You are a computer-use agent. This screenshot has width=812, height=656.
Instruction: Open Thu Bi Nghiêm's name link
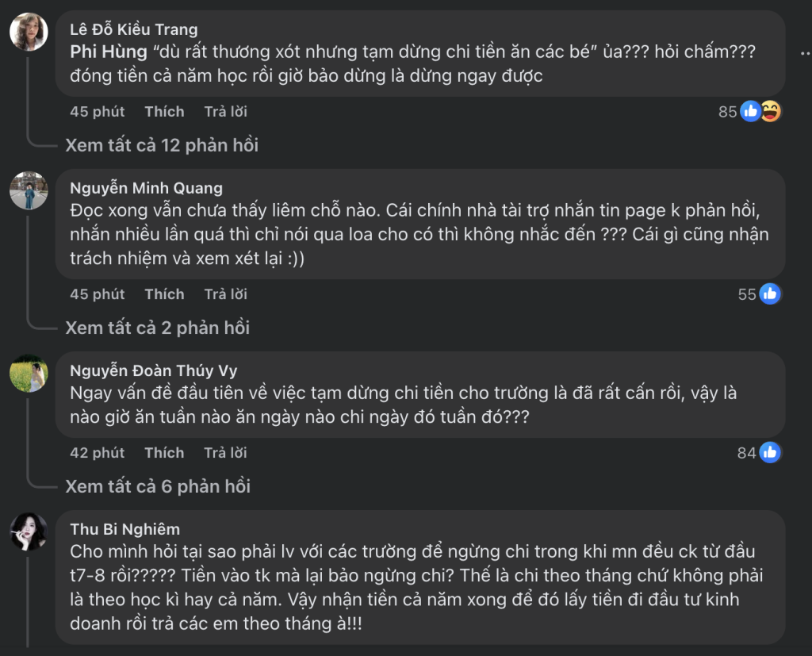coord(124,529)
